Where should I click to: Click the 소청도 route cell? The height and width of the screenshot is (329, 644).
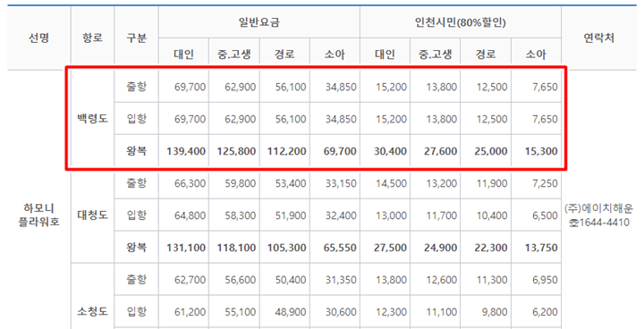click(x=93, y=311)
